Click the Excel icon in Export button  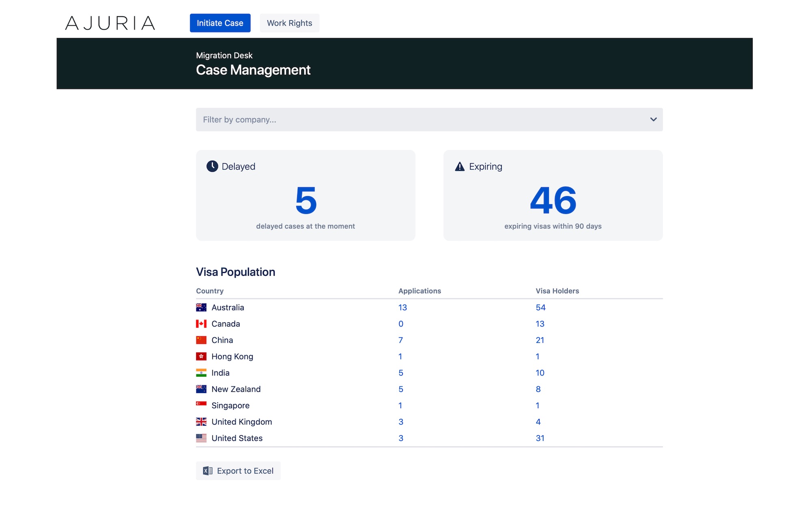pos(207,471)
